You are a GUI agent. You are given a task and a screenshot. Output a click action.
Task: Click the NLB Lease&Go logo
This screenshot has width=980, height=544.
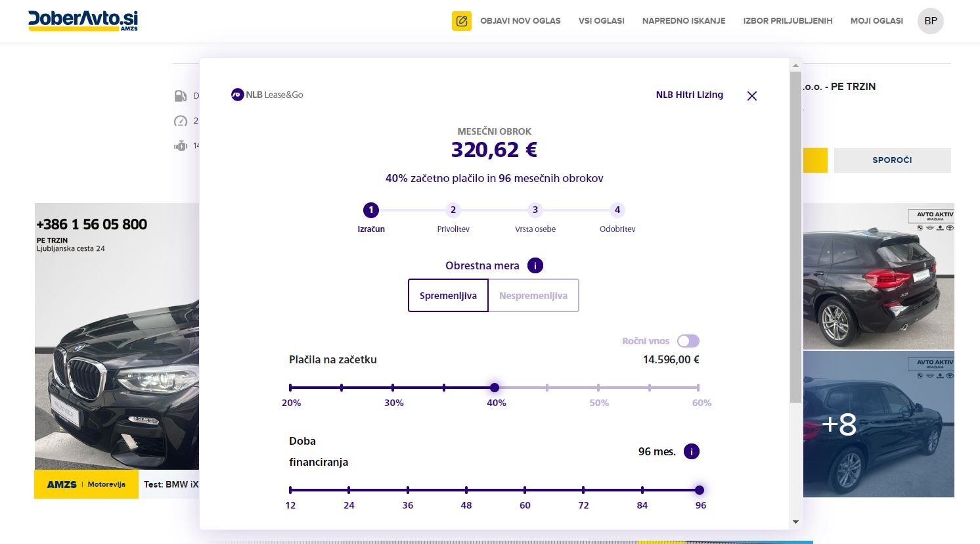point(267,95)
